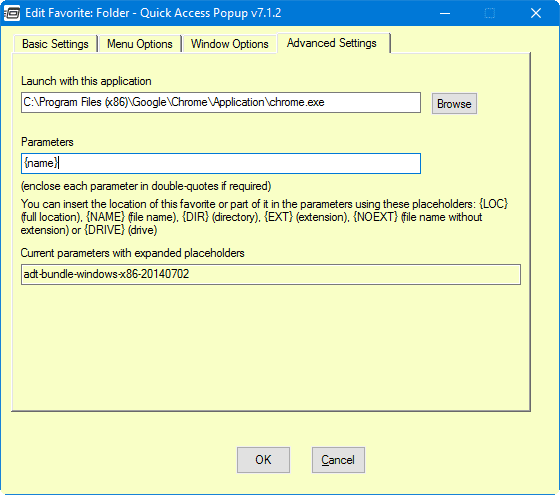Image resolution: width=560 pixels, height=495 pixels.
Task: Close the Edit Favorite dialog
Action: click(x=536, y=13)
